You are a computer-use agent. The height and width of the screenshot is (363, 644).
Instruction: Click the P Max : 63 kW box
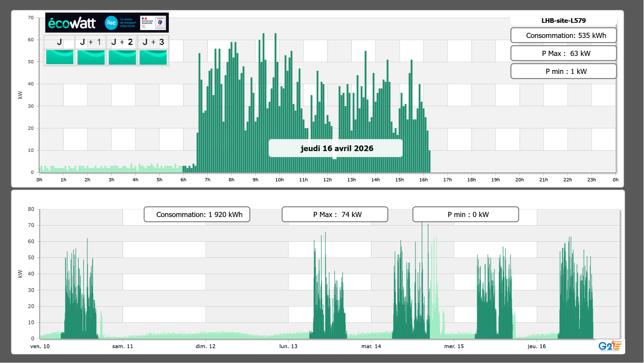tap(563, 53)
